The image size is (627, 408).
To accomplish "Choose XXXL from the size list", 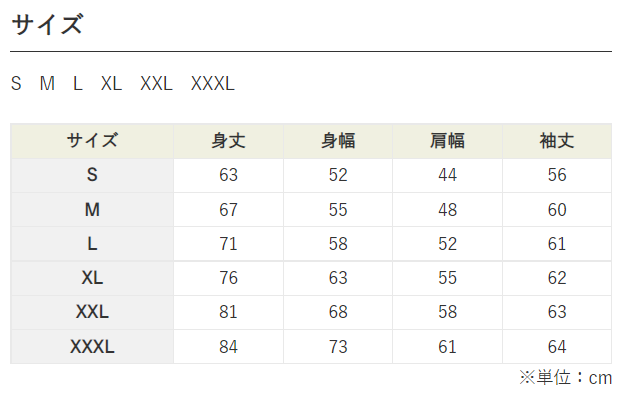I will click(212, 84).
